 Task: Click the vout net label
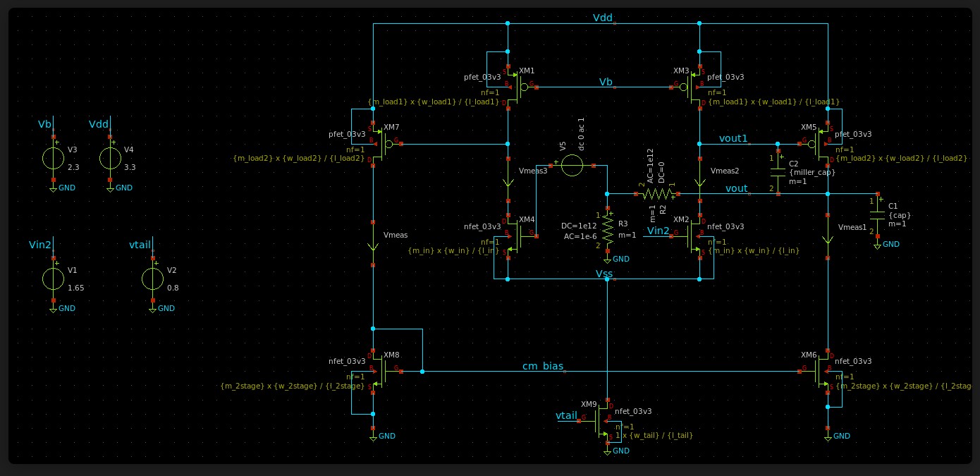click(x=737, y=188)
